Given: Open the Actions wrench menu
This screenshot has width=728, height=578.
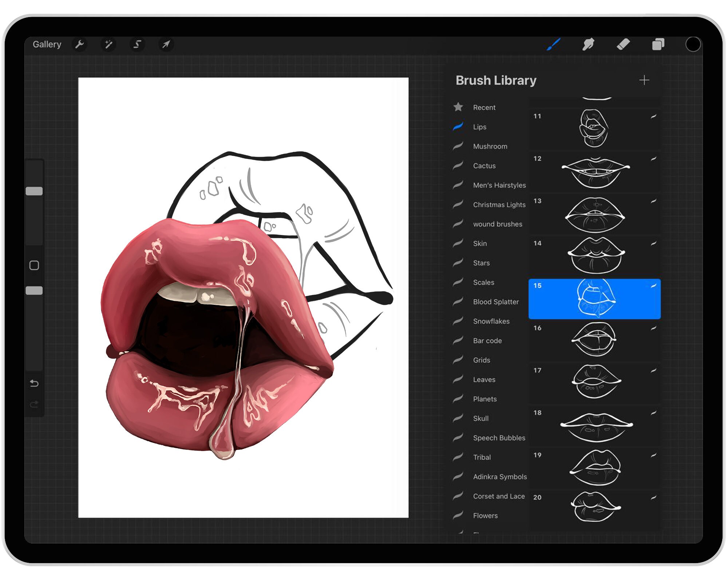Looking at the screenshot, I should [79, 44].
